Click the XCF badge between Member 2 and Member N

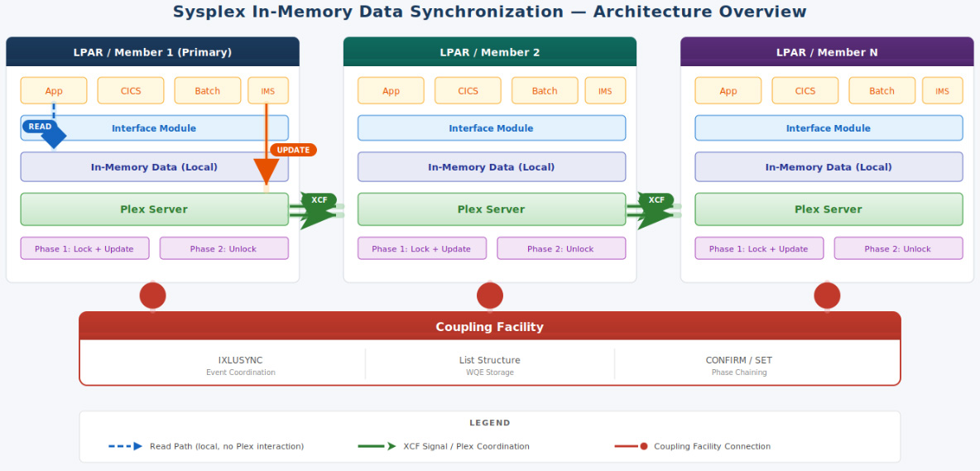point(656,199)
